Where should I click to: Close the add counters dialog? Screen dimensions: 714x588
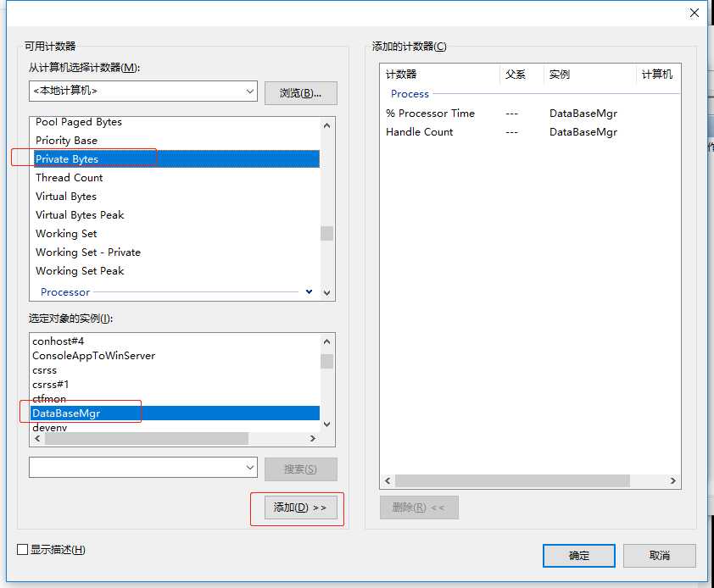tap(694, 14)
